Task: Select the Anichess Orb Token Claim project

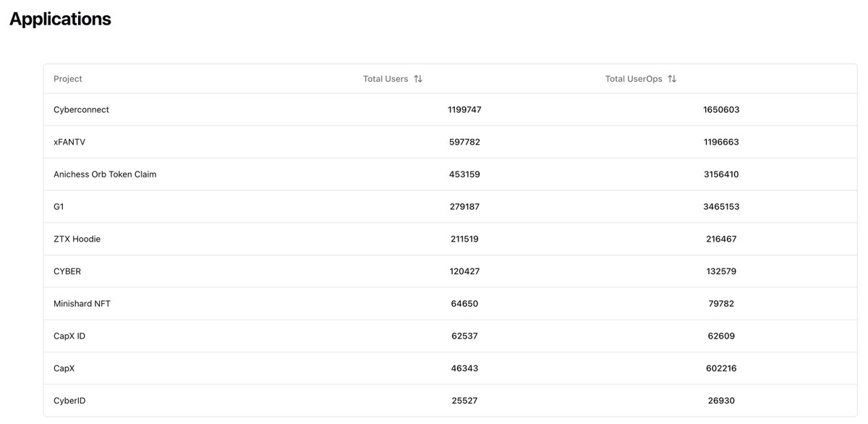Action: (105, 174)
